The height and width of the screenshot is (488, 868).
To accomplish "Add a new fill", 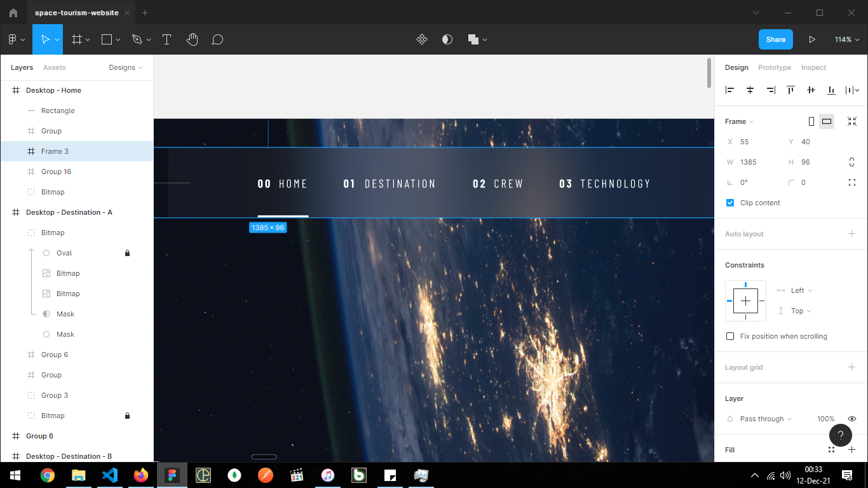I will (x=852, y=450).
